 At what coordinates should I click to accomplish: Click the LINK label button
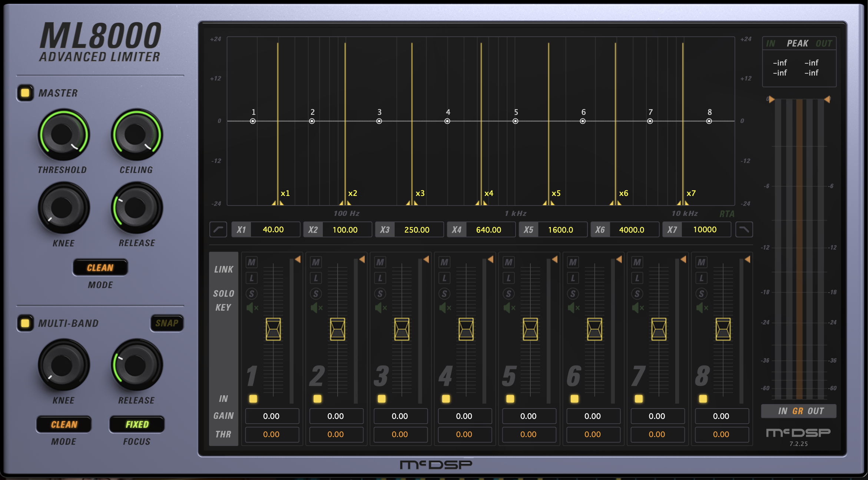coord(224,269)
